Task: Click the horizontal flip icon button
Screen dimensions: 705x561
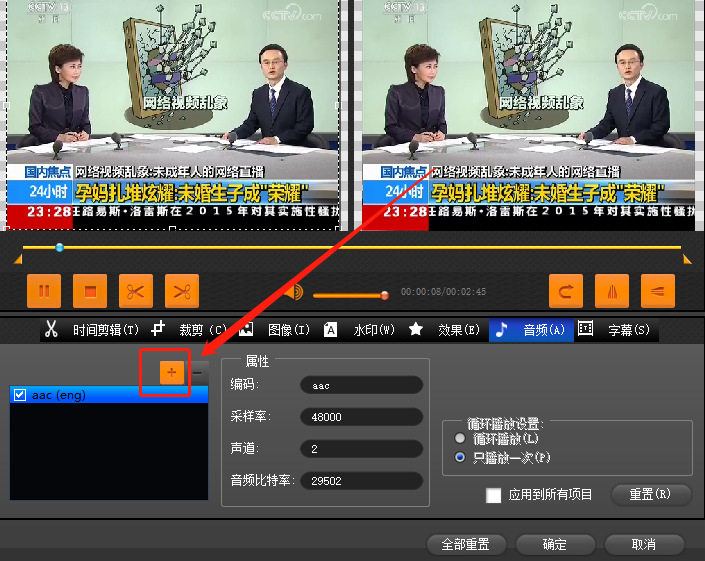Action: point(612,291)
